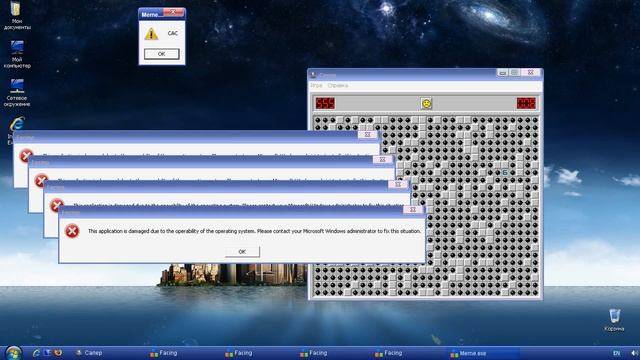This screenshot has width=640, height=360.
Task: Minimize the Minesweeper window
Action: (502, 73)
